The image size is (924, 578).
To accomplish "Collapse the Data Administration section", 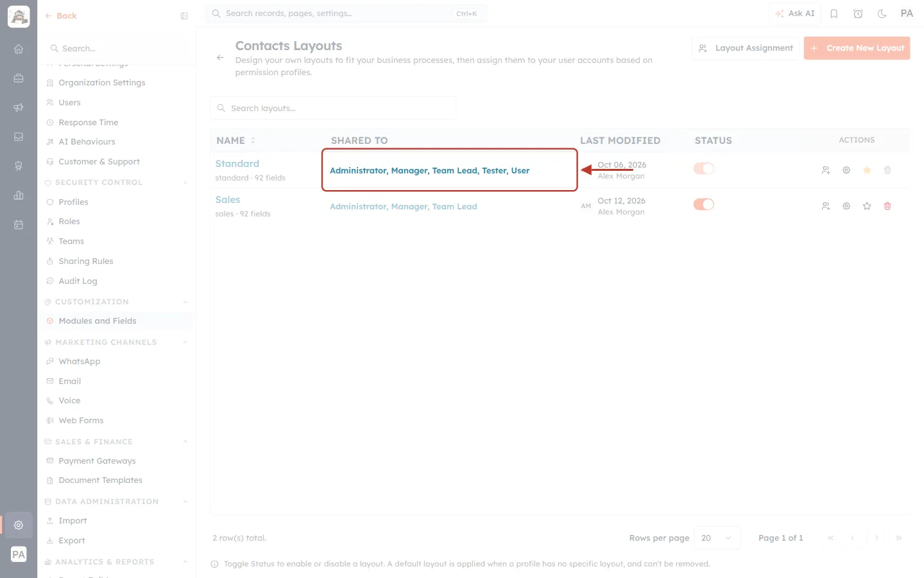I will pyautogui.click(x=185, y=502).
